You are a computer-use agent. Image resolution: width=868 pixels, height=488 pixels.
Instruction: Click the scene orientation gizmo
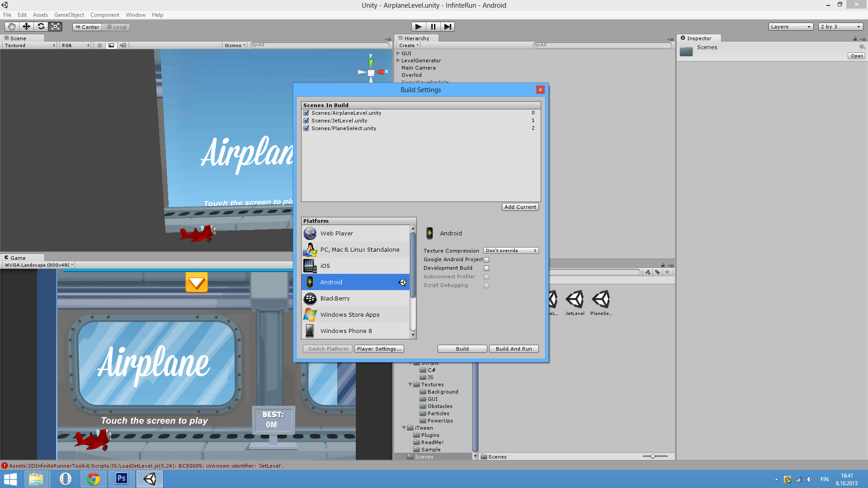tap(371, 72)
